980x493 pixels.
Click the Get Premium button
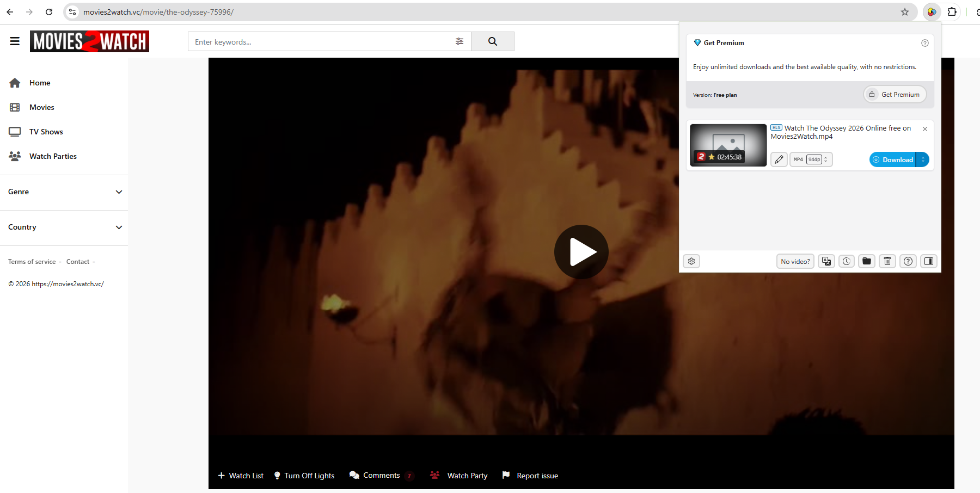[x=895, y=95]
